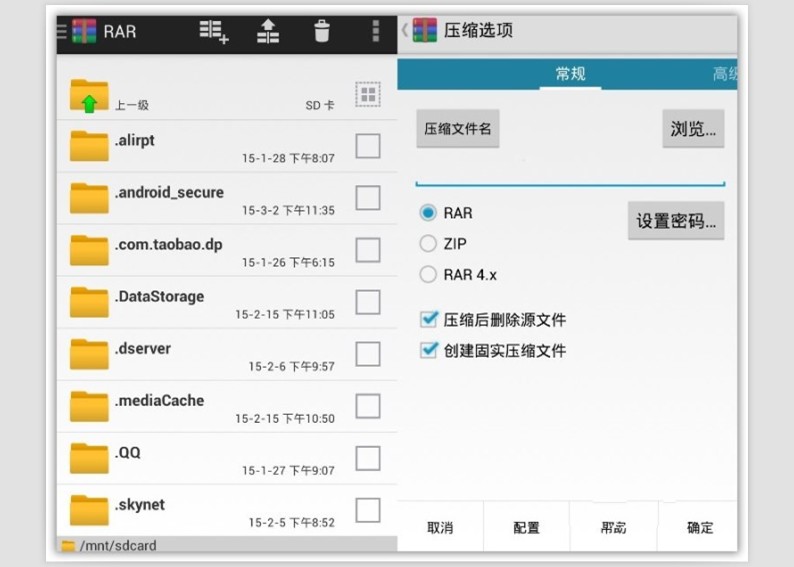Tap the trash delete icon

(322, 31)
